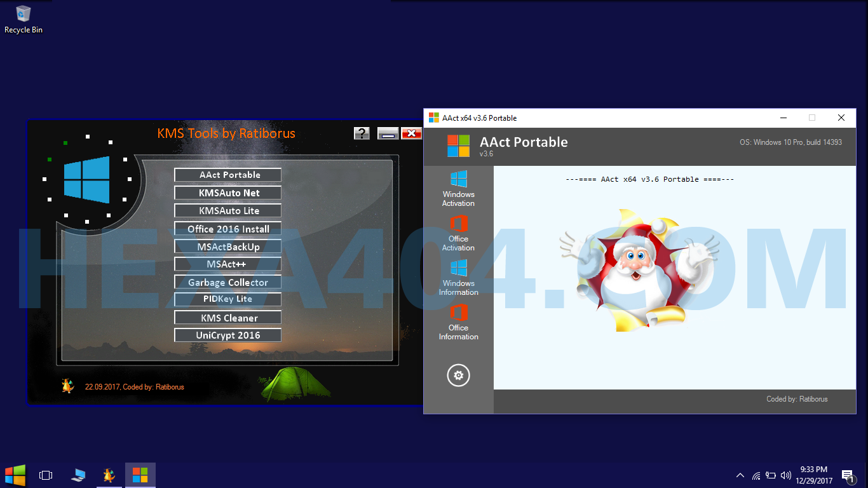Open Office Activation in AAct sidebar
The height and width of the screenshot is (488, 868).
pyautogui.click(x=458, y=233)
